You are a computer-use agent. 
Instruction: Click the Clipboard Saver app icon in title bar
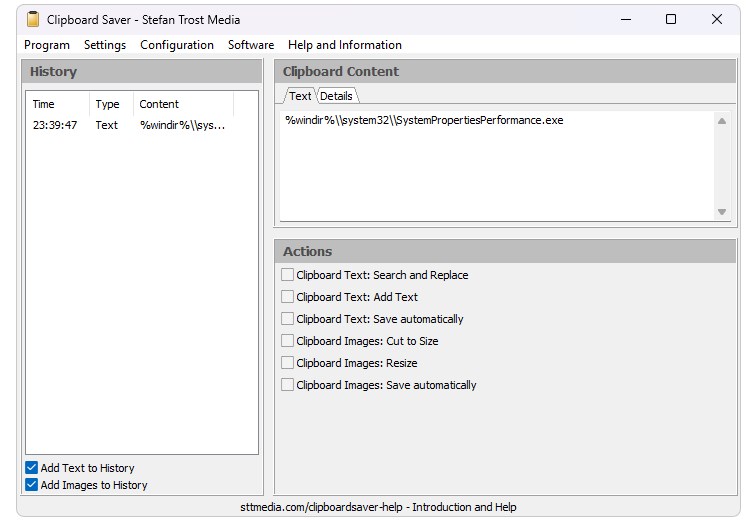point(33,19)
